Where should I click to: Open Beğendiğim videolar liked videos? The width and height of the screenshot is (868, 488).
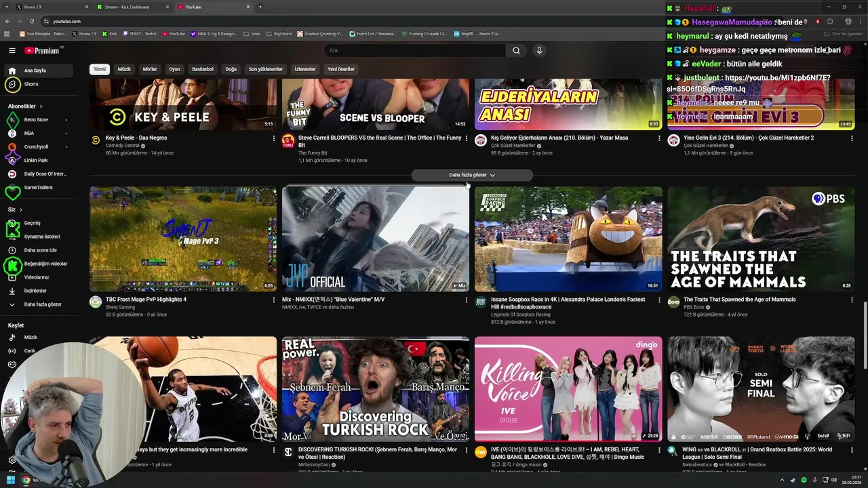point(37,264)
